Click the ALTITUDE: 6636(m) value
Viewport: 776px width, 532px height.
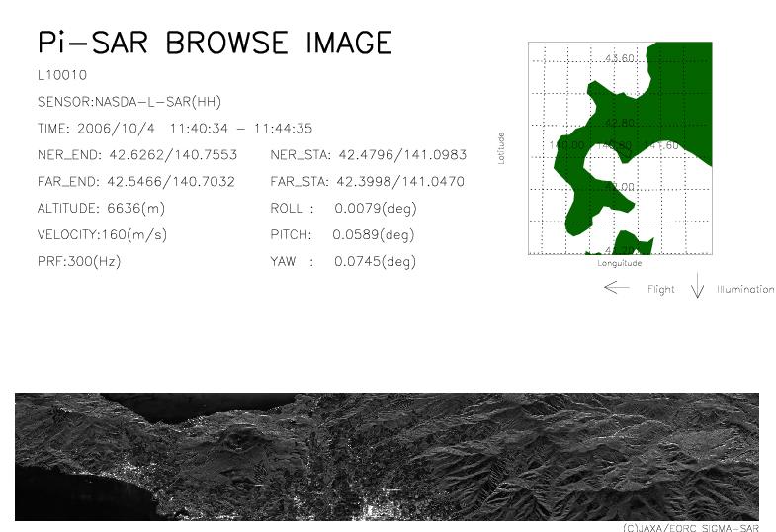(101, 209)
